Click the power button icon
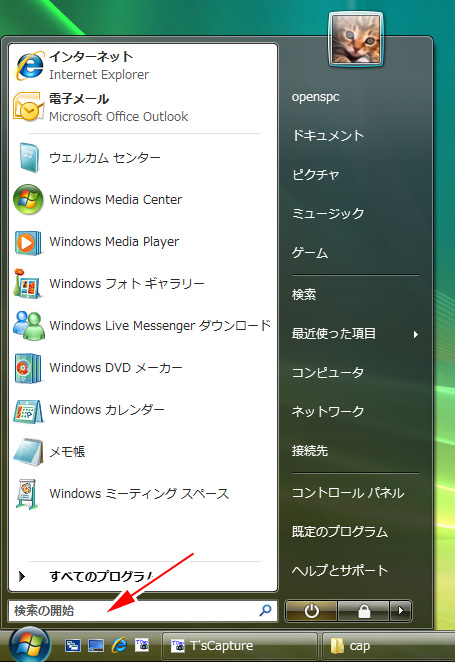The width and height of the screenshot is (455, 662). click(311, 610)
